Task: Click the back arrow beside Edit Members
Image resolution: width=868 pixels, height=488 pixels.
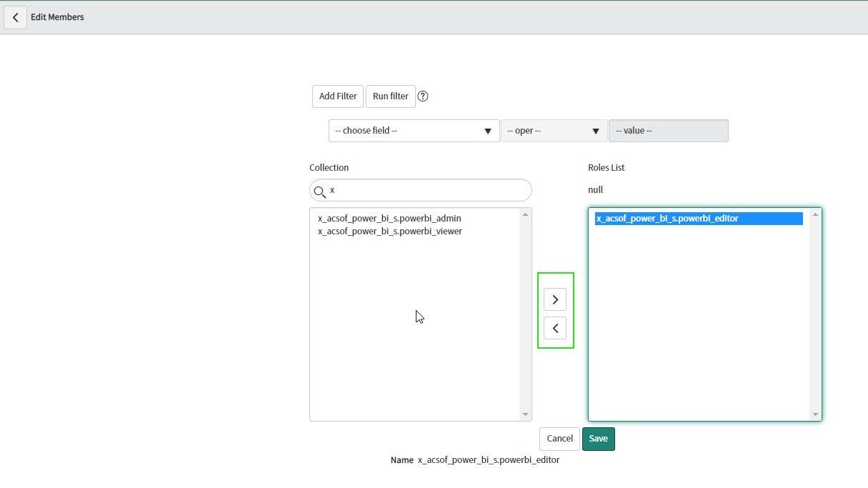Action: [15, 17]
